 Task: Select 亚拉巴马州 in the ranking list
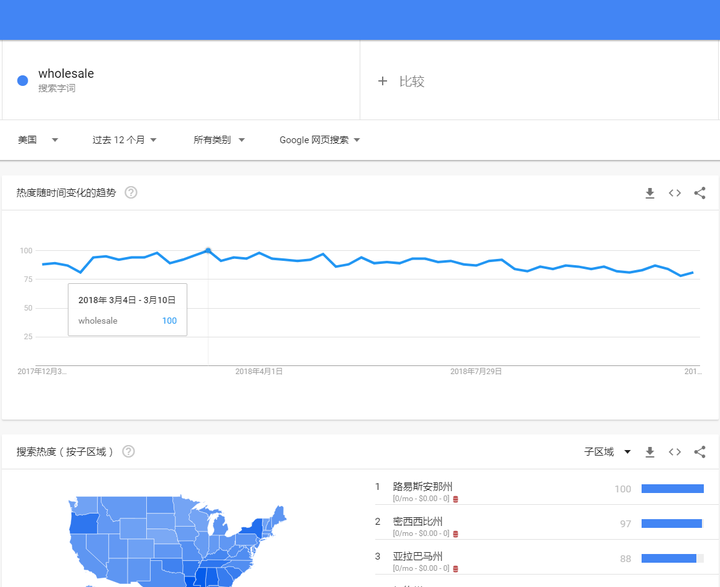[539, 558]
